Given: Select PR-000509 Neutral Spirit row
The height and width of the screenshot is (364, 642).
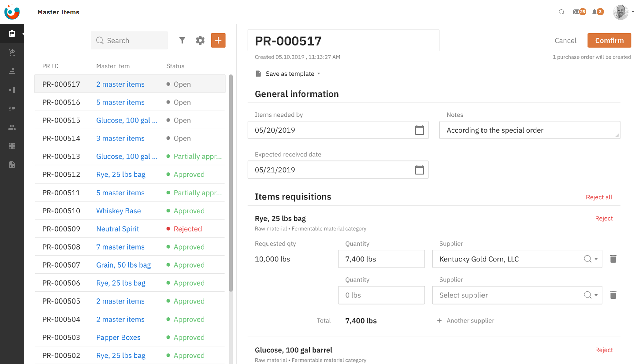Looking at the screenshot, I should 61,229.
